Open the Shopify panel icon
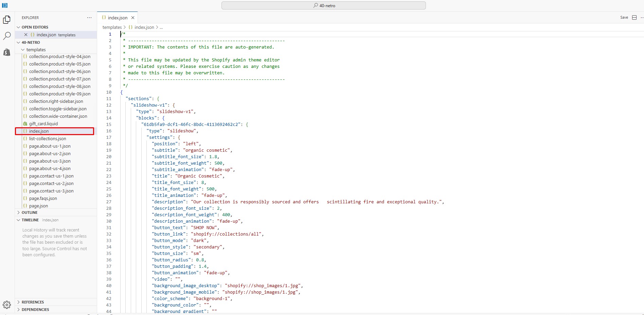Image resolution: width=644 pixels, height=315 pixels. [x=7, y=52]
